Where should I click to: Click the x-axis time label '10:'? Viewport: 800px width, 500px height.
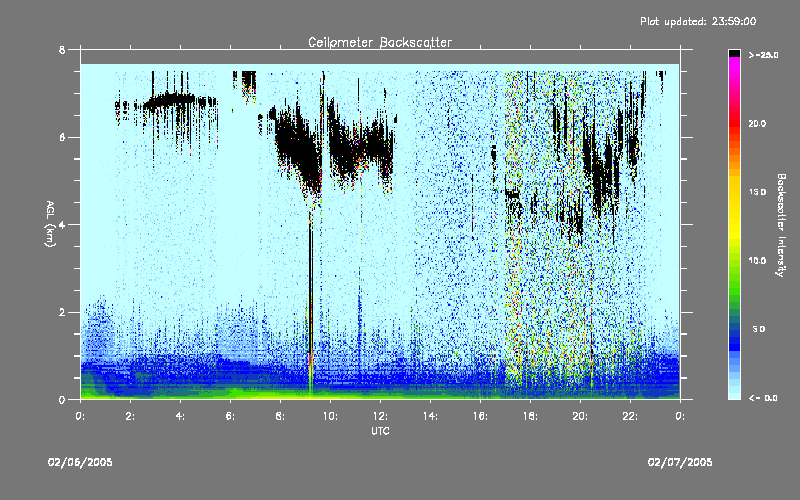330,416
